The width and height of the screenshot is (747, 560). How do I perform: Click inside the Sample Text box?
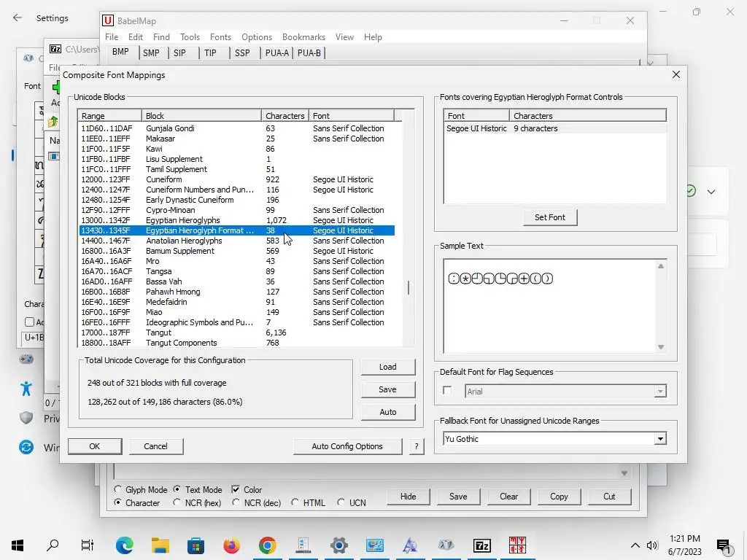(x=550, y=306)
